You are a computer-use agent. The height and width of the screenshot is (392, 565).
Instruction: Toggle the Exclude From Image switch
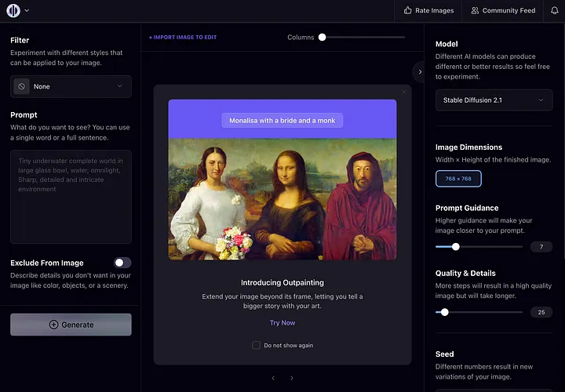[122, 263]
